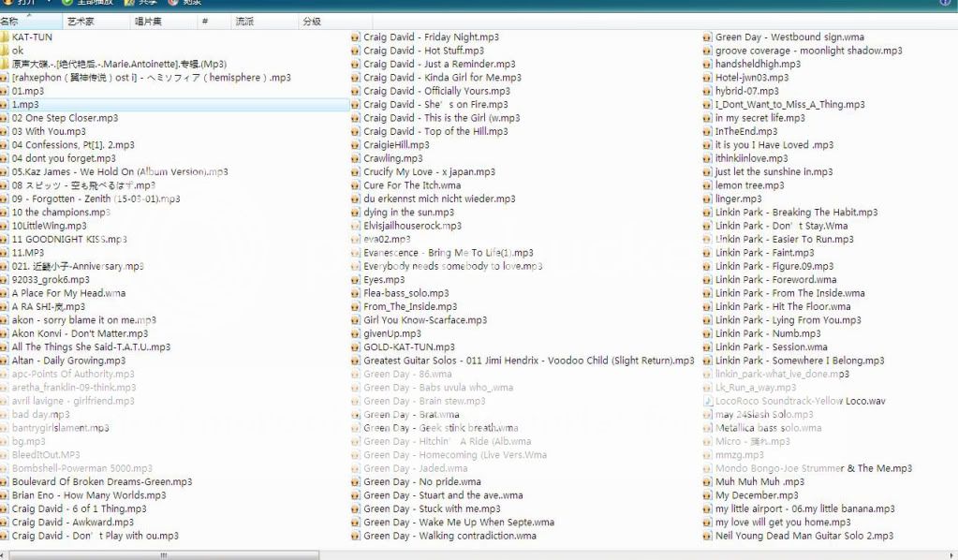Screen dimensions: 958x560
Task: Sort by the 艺术家 column header
Action: (x=80, y=21)
